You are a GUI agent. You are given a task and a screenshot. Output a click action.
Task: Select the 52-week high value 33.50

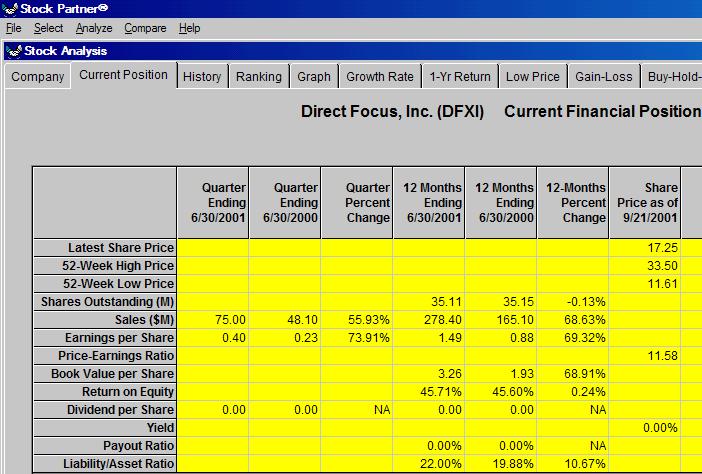pyautogui.click(x=645, y=265)
